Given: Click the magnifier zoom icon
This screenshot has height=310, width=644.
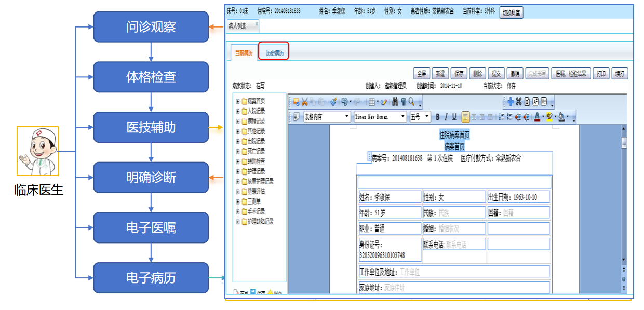Looking at the screenshot, I should click(x=411, y=102).
